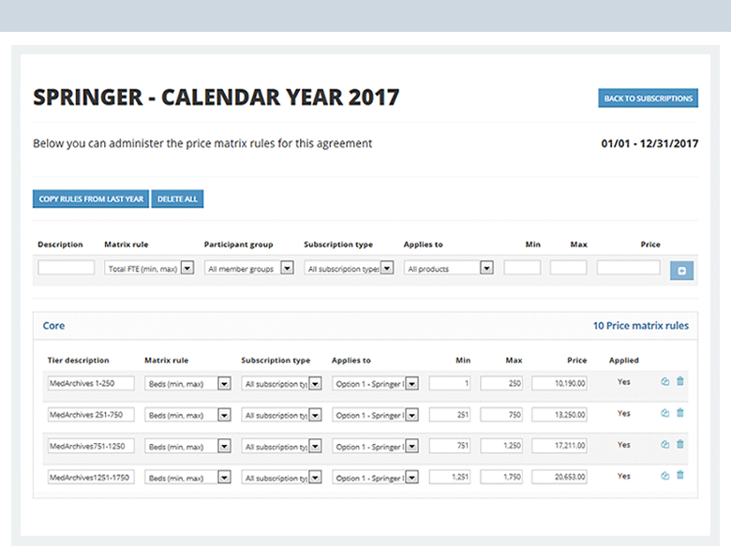Screen dimensions: 731x560
Task: Click the 10 Price matrix rules link
Action: pos(640,326)
